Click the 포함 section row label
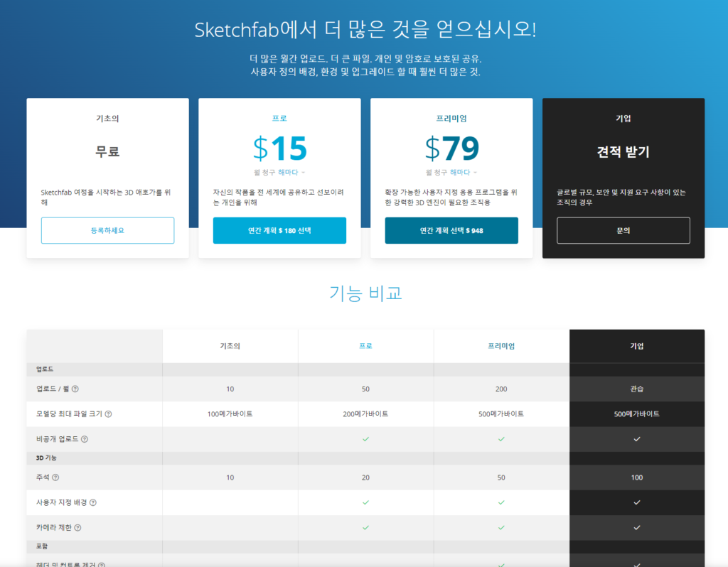The image size is (728, 567). [x=42, y=546]
